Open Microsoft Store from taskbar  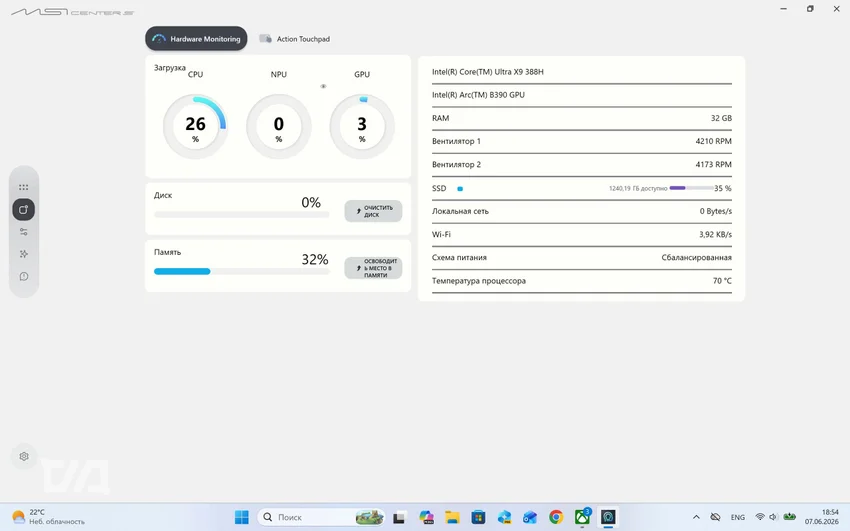click(478, 517)
